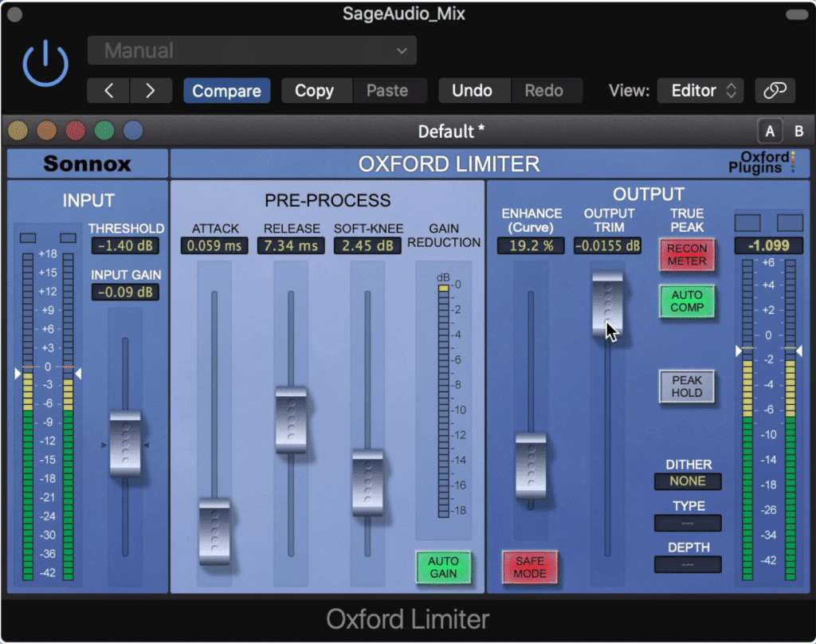Toggle the Peak Hold button
Viewport: 816px width, 644px height.
pyautogui.click(x=687, y=387)
